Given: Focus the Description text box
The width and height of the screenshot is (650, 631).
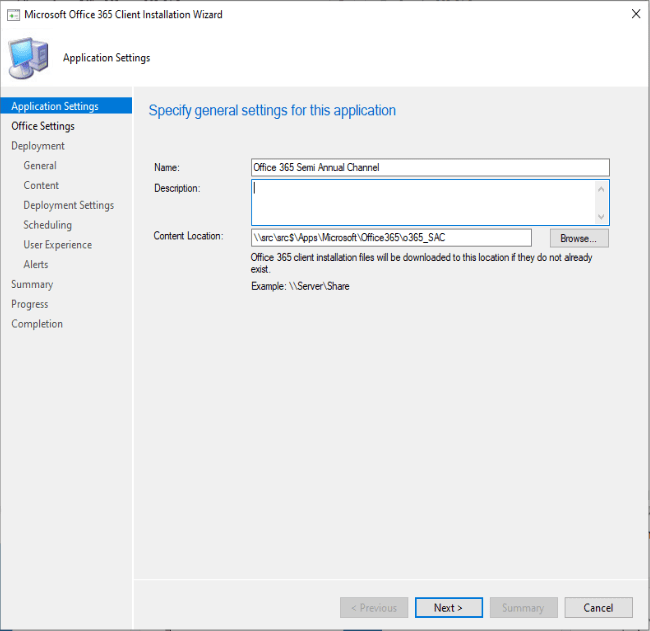Looking at the screenshot, I should (x=421, y=202).
